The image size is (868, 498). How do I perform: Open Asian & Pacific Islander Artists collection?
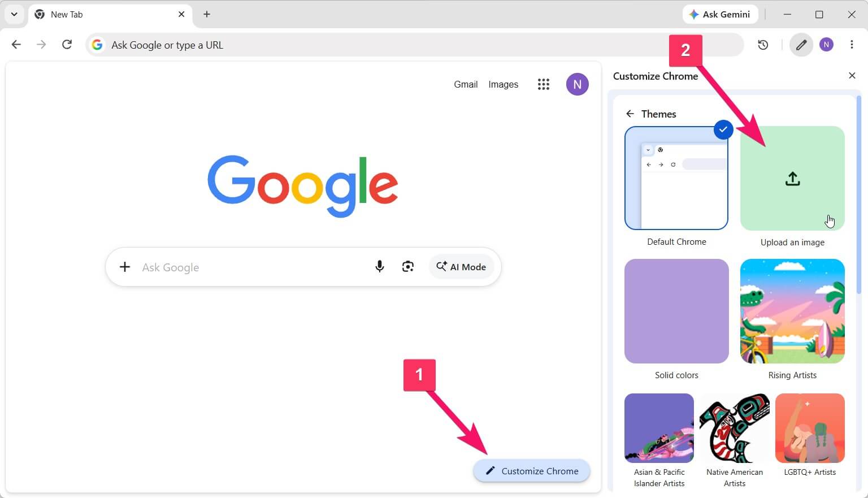pyautogui.click(x=659, y=428)
